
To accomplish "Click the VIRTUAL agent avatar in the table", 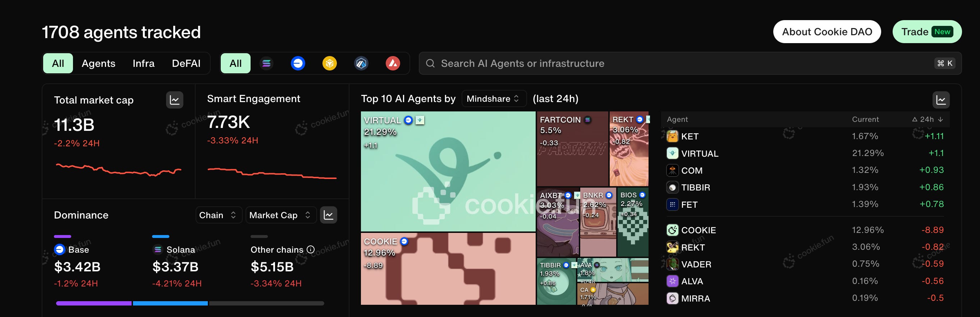I will (672, 153).
